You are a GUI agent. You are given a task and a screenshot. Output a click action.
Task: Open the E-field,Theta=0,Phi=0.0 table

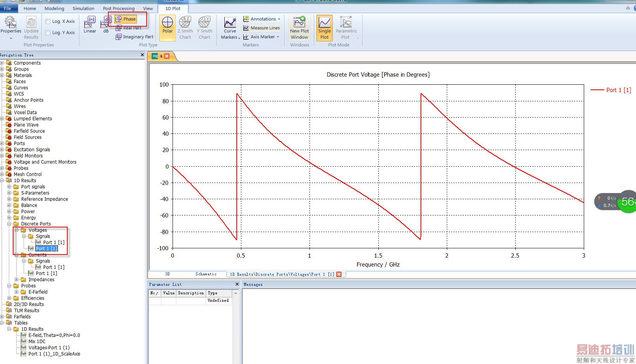tap(54, 335)
